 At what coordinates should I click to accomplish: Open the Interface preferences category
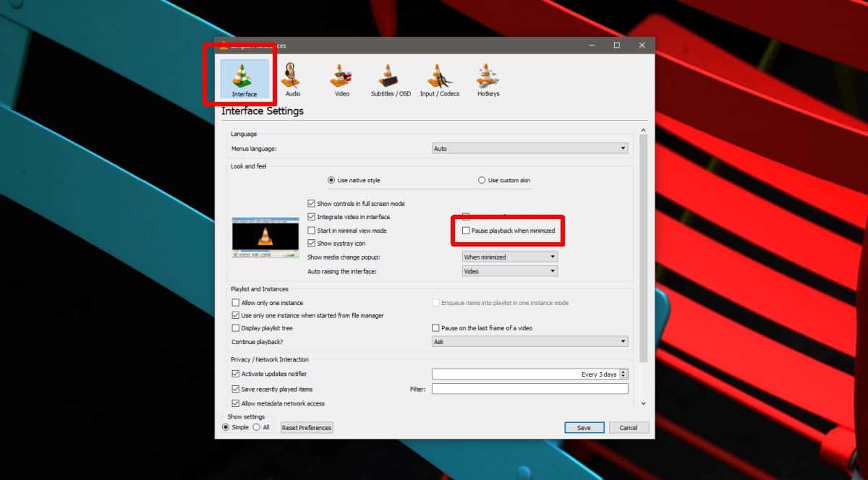point(244,80)
